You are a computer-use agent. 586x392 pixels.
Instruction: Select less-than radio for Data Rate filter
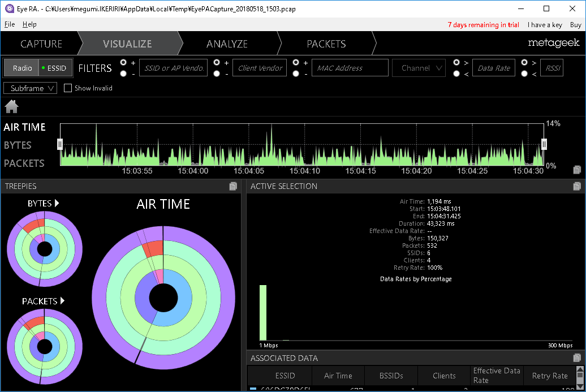tap(456, 74)
